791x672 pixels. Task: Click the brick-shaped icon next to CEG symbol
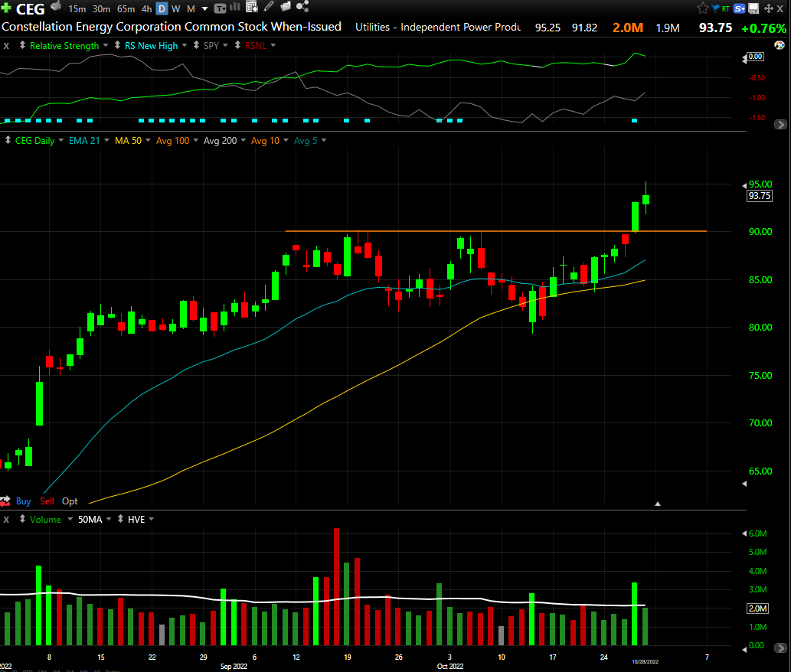pyautogui.click(x=56, y=7)
